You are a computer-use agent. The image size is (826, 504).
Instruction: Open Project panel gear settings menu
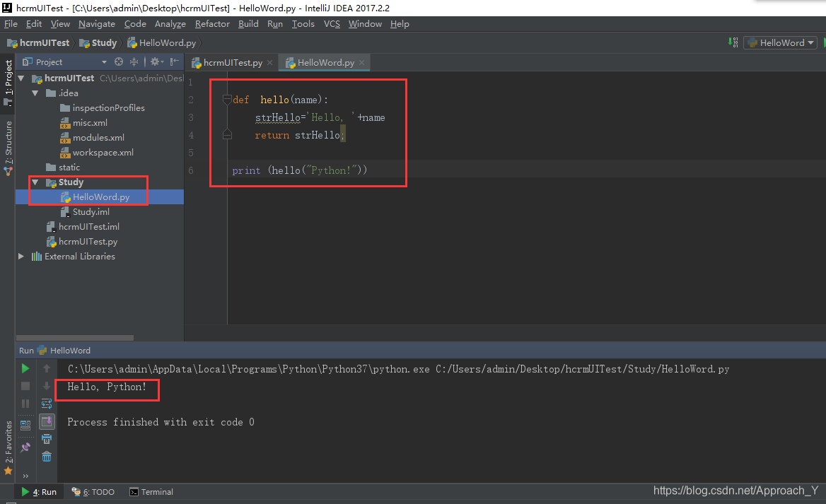156,61
